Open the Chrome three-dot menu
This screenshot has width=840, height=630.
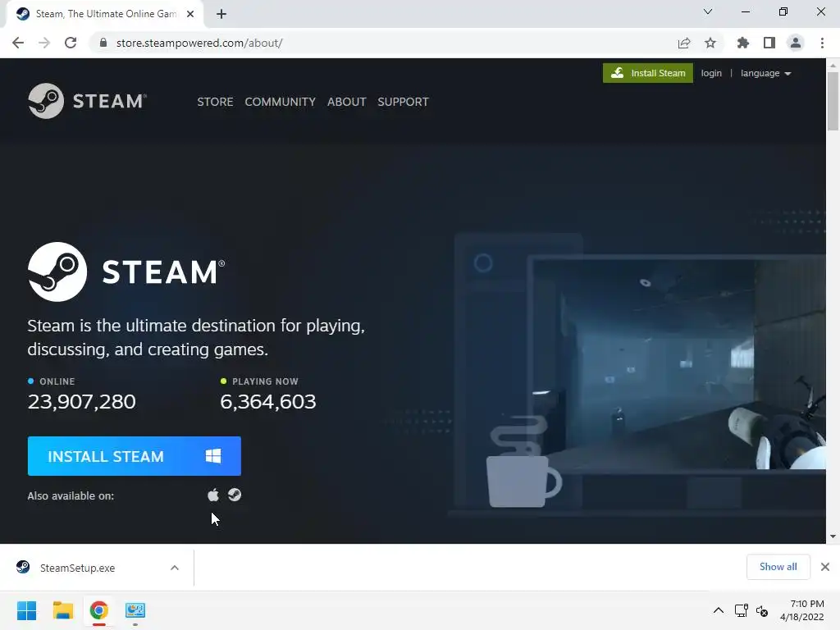point(822,43)
